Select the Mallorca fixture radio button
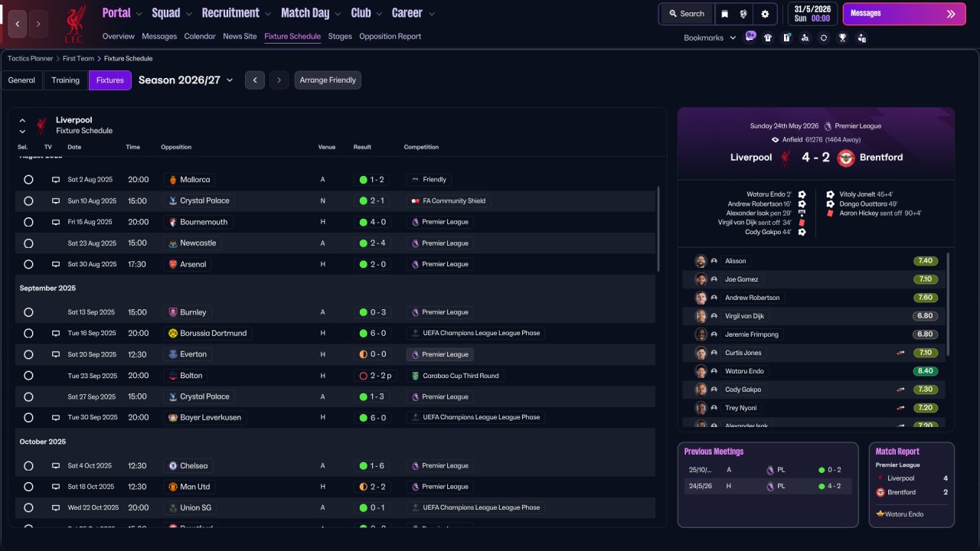The width and height of the screenshot is (980, 551). (28, 180)
